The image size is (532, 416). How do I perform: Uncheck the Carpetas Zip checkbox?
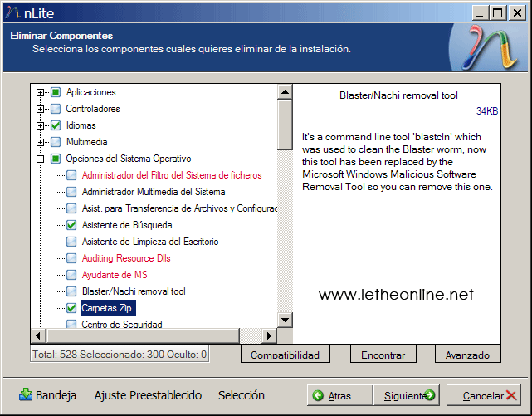click(71, 308)
